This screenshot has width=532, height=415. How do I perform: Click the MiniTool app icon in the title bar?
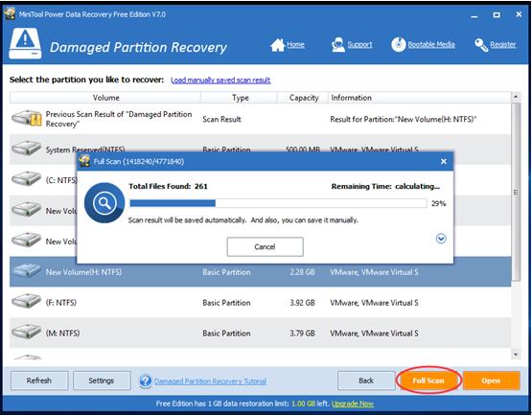tap(10, 14)
